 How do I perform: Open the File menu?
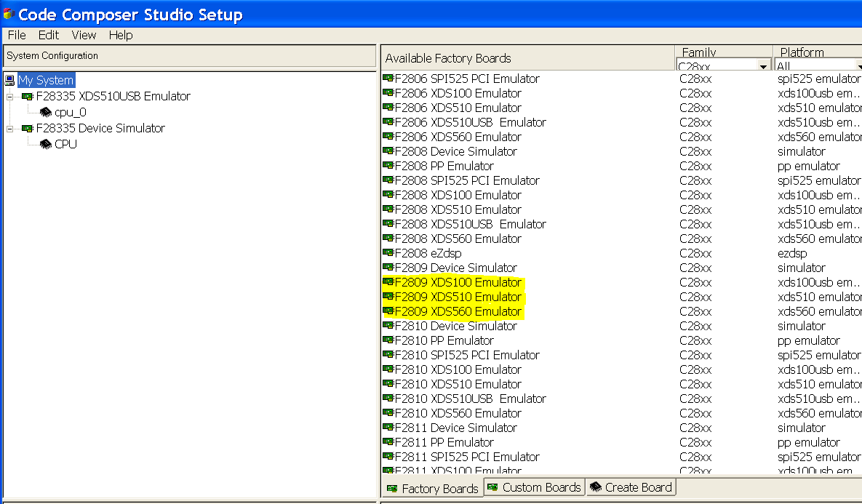(16, 35)
